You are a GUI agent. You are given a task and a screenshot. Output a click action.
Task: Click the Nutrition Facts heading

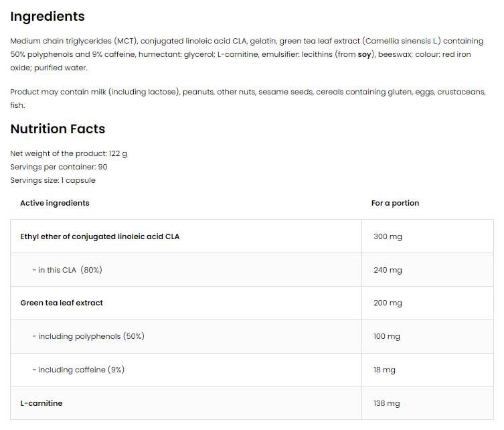point(58,129)
